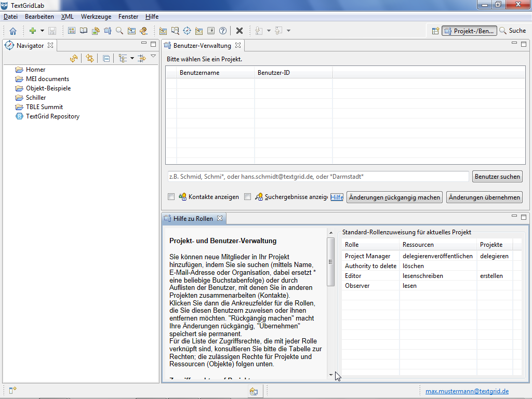The image size is (532, 399).
Task: Click the Benutzer suchen button
Action: point(497,177)
